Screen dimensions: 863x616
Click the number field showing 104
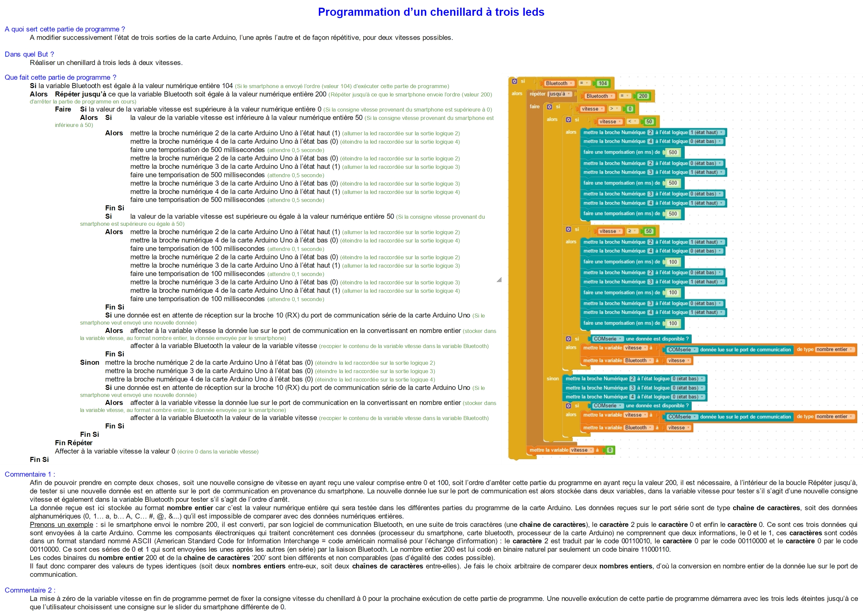pyautogui.click(x=602, y=83)
